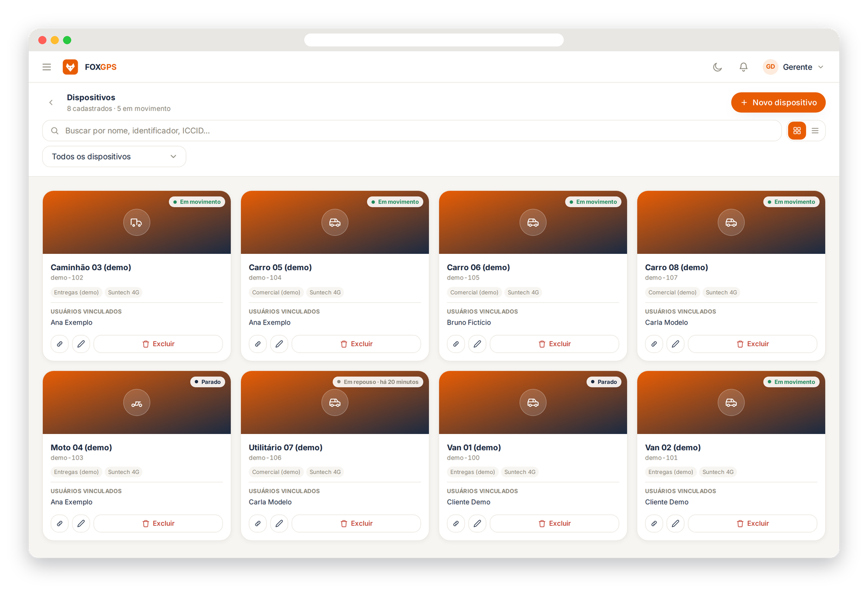Delete Caminhão 03 via Excluir

click(x=158, y=344)
